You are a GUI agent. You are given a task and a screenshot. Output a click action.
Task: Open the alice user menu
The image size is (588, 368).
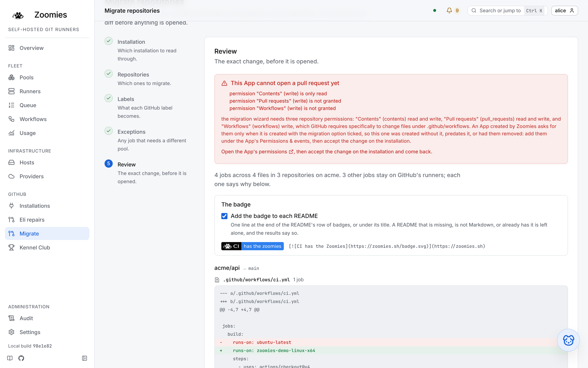(x=565, y=10)
